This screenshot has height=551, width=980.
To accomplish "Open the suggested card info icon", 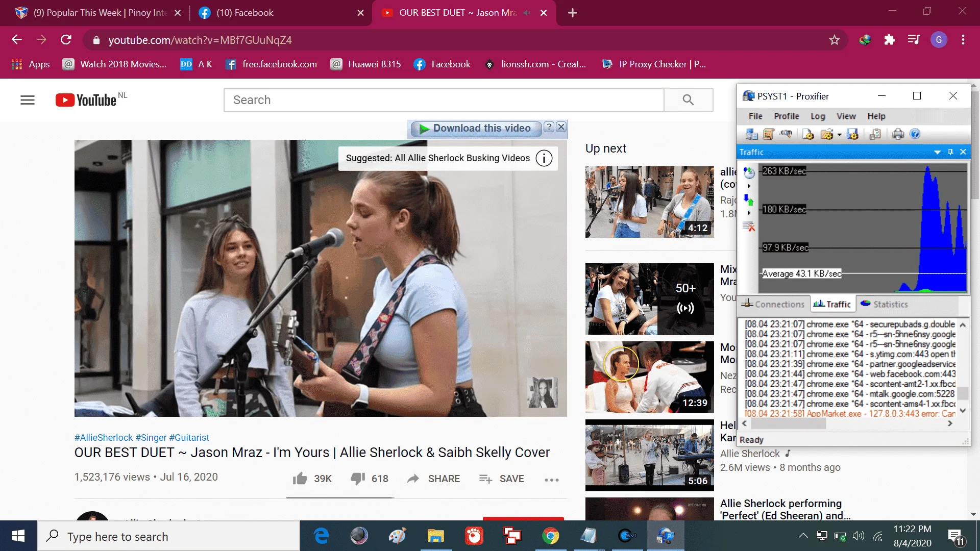I will 544,158.
